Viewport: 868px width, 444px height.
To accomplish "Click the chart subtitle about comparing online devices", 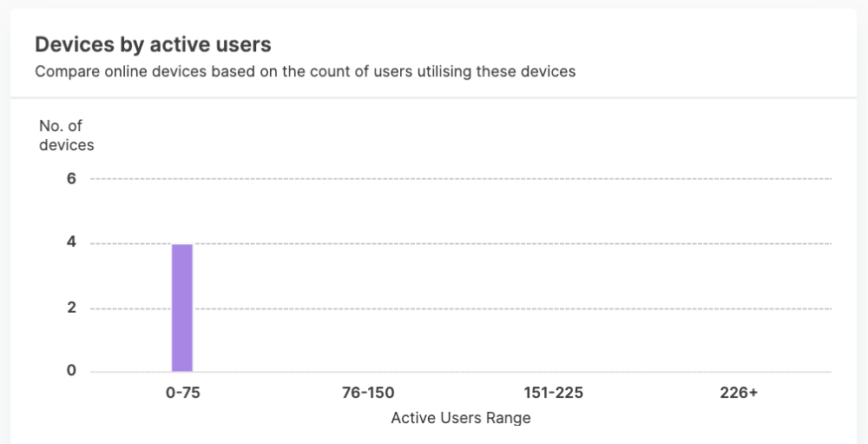I will point(305,71).
